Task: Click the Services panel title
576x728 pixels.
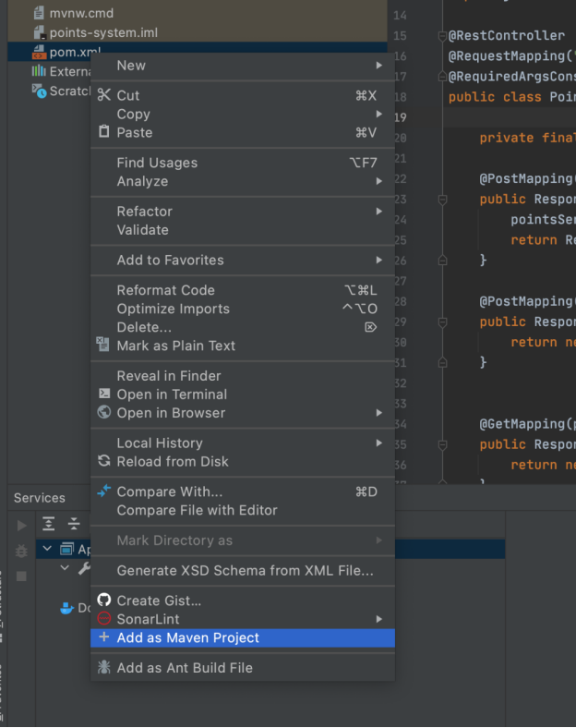Action: [x=40, y=498]
